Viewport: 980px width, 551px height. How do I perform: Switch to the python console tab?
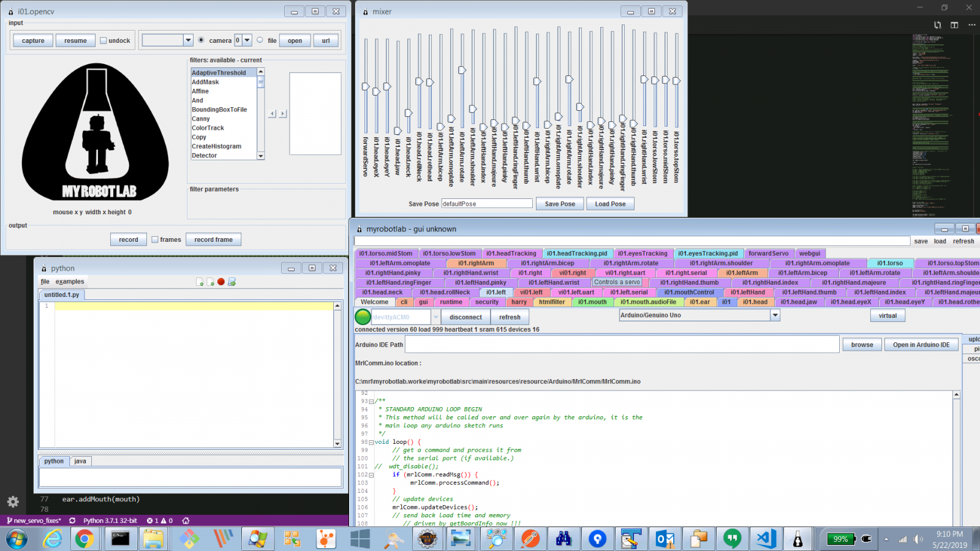[54, 461]
